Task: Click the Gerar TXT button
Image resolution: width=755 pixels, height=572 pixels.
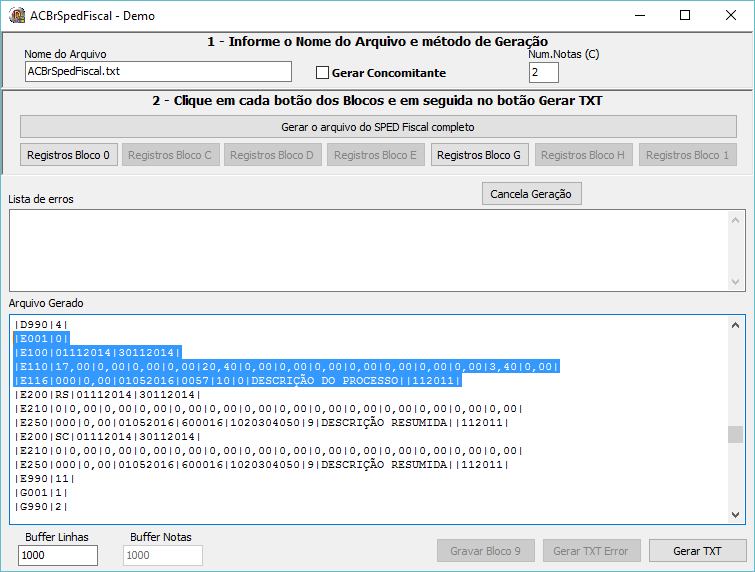Action: [x=698, y=551]
